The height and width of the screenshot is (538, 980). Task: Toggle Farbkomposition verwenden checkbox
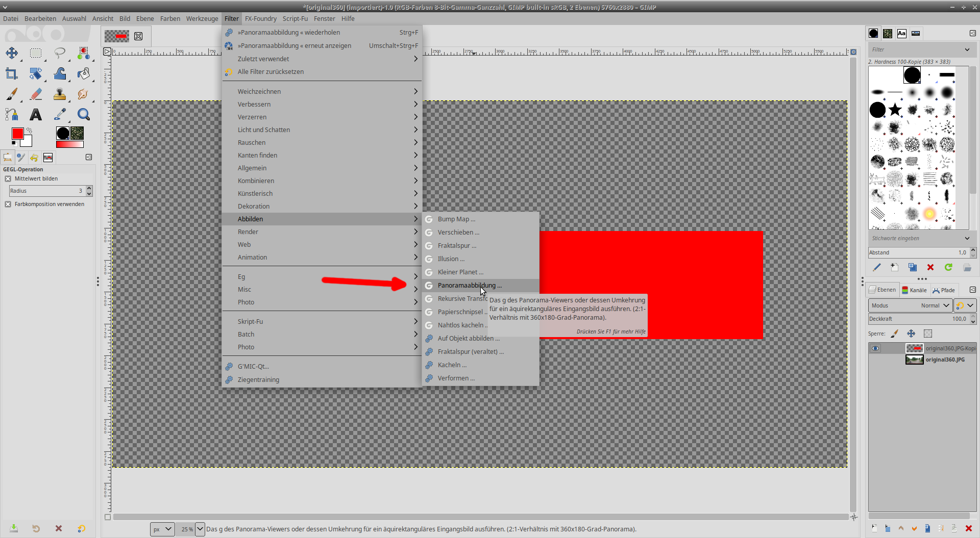pos(8,204)
